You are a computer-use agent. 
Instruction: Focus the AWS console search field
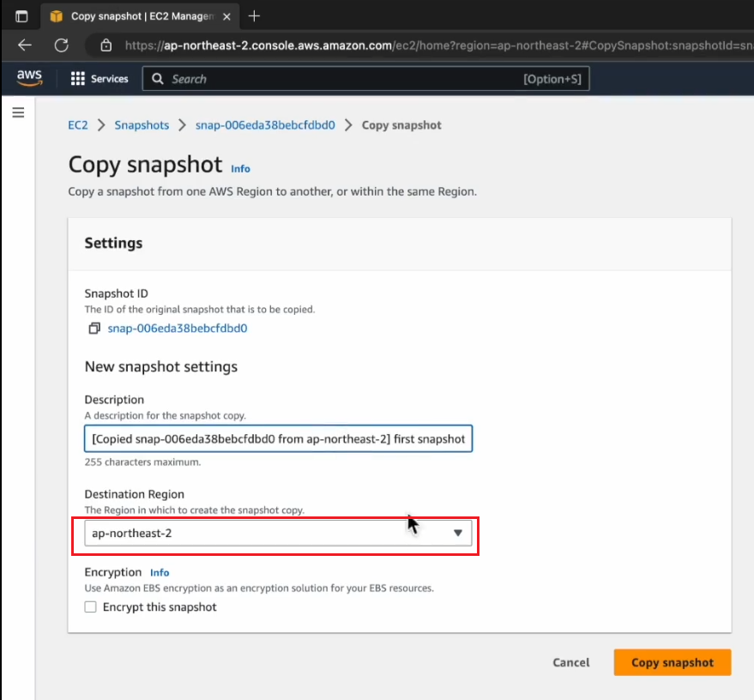point(365,79)
